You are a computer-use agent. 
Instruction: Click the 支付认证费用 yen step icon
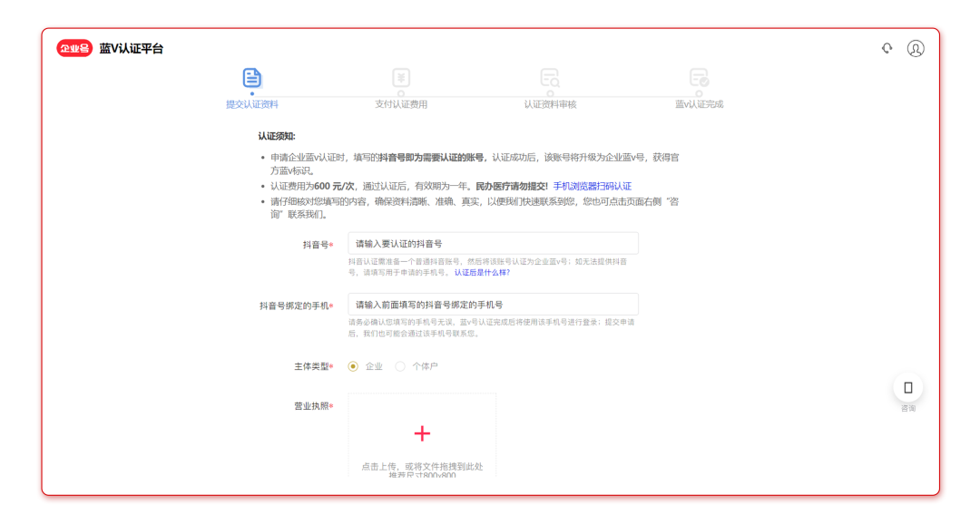click(x=401, y=78)
